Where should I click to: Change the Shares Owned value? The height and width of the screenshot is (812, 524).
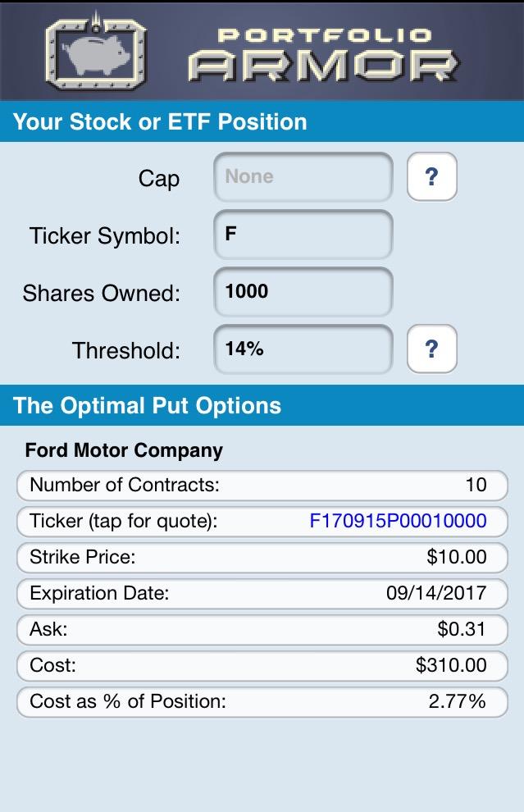[x=303, y=292]
